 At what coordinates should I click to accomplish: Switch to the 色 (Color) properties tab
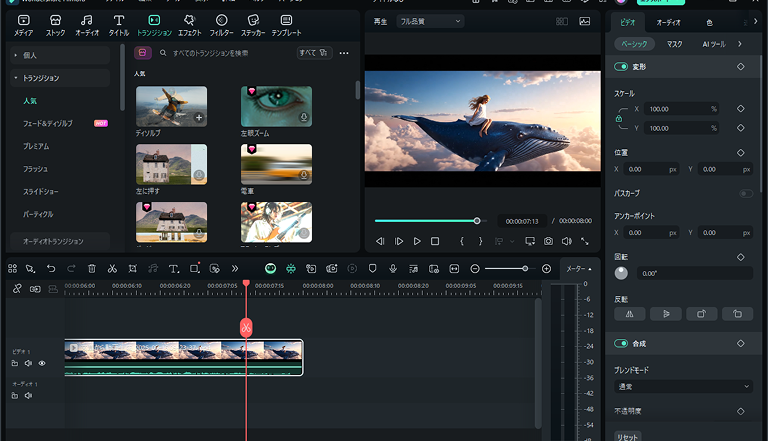click(709, 23)
